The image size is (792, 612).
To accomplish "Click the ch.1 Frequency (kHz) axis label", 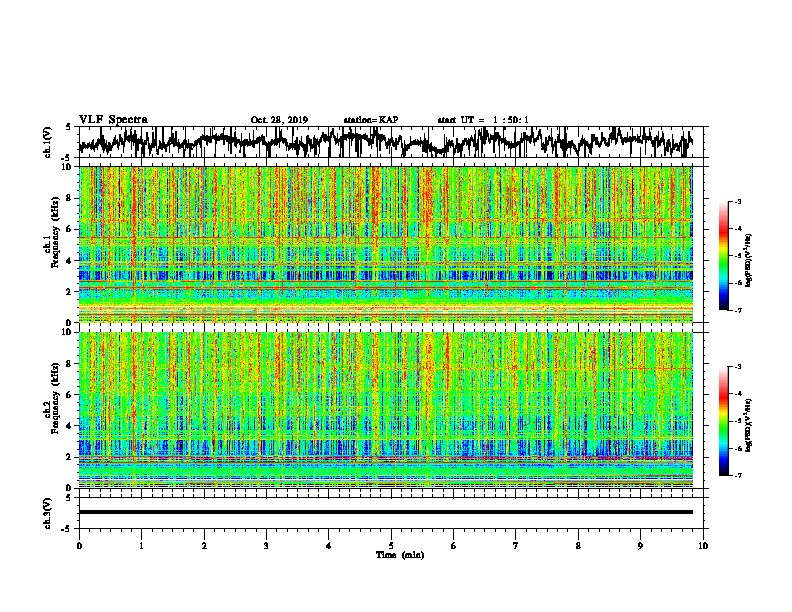I will click(53, 230).
